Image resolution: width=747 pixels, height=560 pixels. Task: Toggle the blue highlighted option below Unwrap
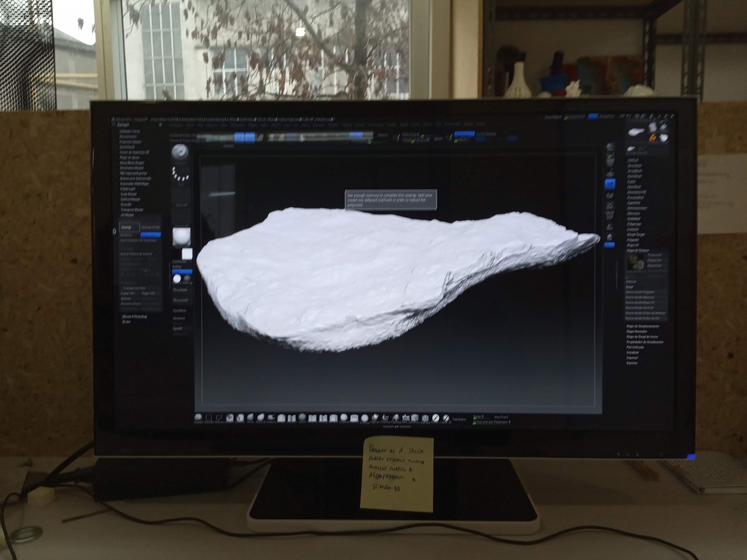pos(150,235)
